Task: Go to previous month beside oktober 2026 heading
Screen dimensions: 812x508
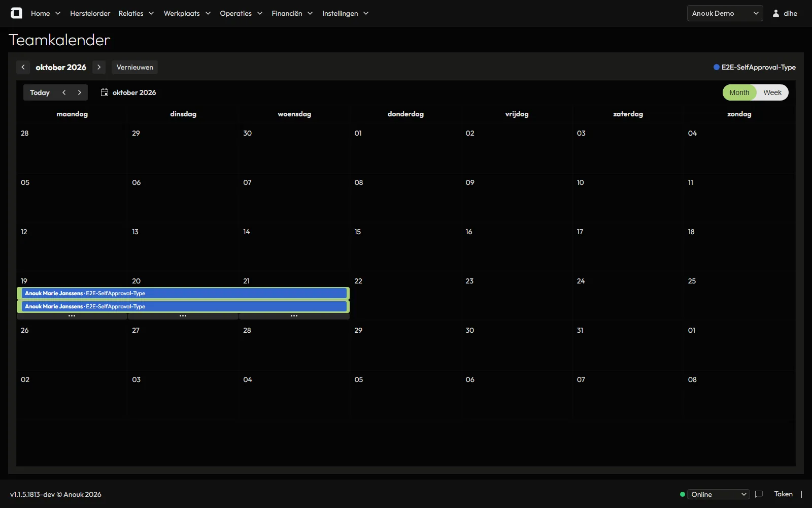Action: coord(23,67)
